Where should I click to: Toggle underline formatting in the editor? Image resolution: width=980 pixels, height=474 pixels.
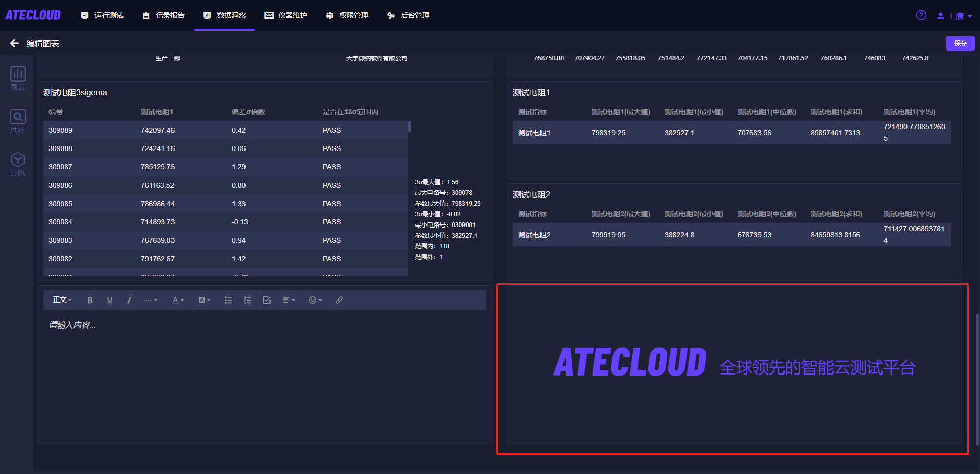click(x=109, y=300)
